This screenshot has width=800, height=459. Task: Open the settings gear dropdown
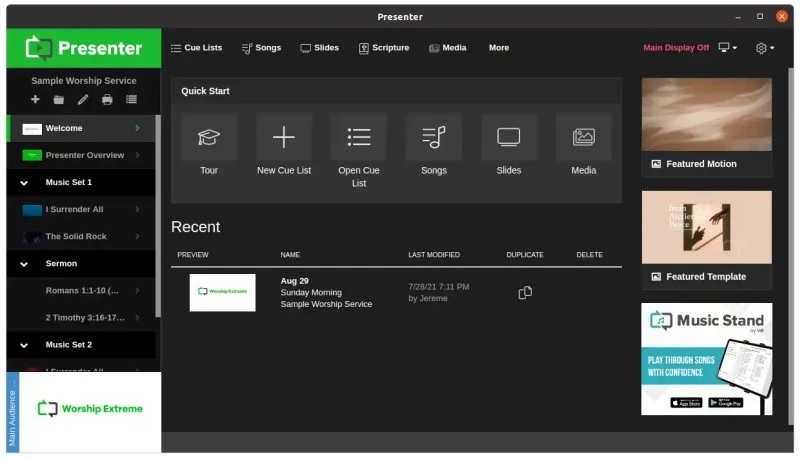point(765,48)
